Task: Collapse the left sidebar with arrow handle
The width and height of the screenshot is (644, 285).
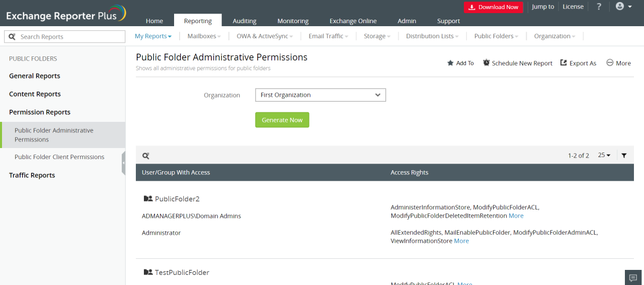Action: pyautogui.click(x=123, y=163)
